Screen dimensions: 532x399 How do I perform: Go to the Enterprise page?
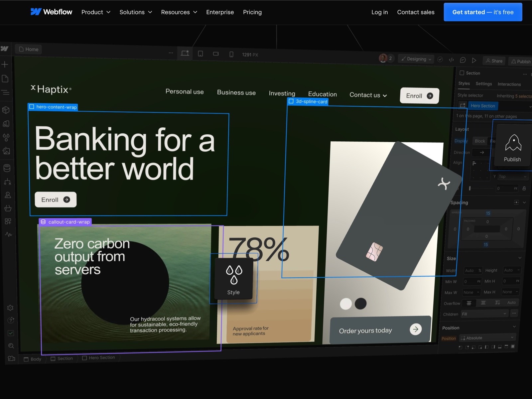(220, 12)
